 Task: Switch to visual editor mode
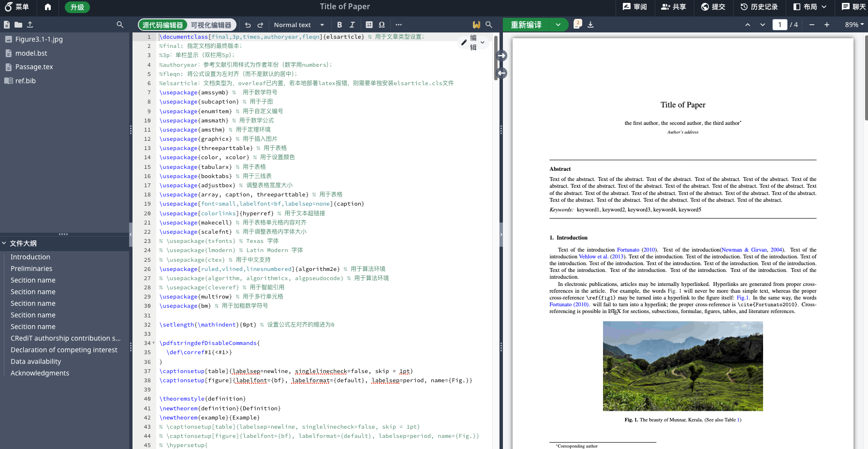click(211, 25)
